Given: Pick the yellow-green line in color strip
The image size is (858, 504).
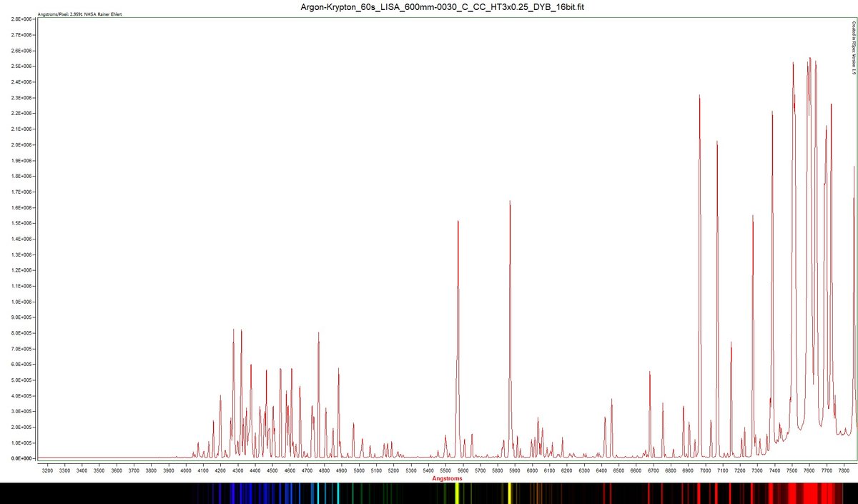Looking at the screenshot, I should [457, 493].
